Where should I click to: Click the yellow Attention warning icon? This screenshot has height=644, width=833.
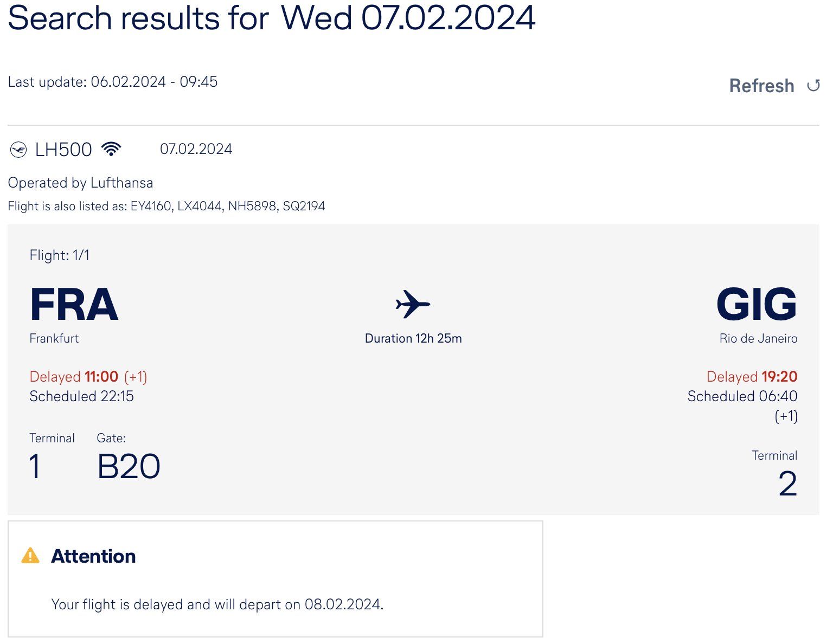pos(30,556)
